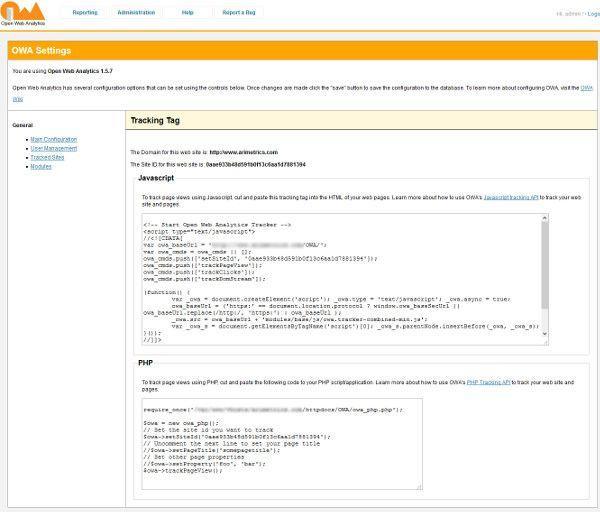Click the Javascript textarea resize handle
This screenshot has width=600, height=512.
(x=546, y=342)
